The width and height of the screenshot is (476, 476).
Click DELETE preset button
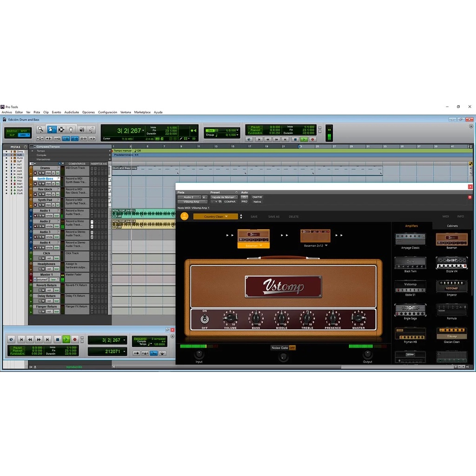click(294, 217)
